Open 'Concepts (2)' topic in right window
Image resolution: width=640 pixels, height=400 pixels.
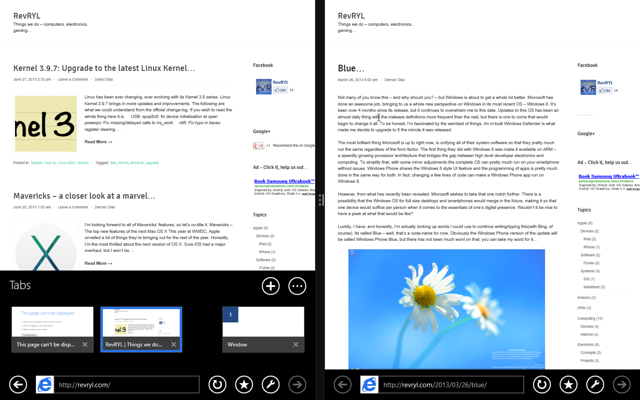[x=591, y=352]
